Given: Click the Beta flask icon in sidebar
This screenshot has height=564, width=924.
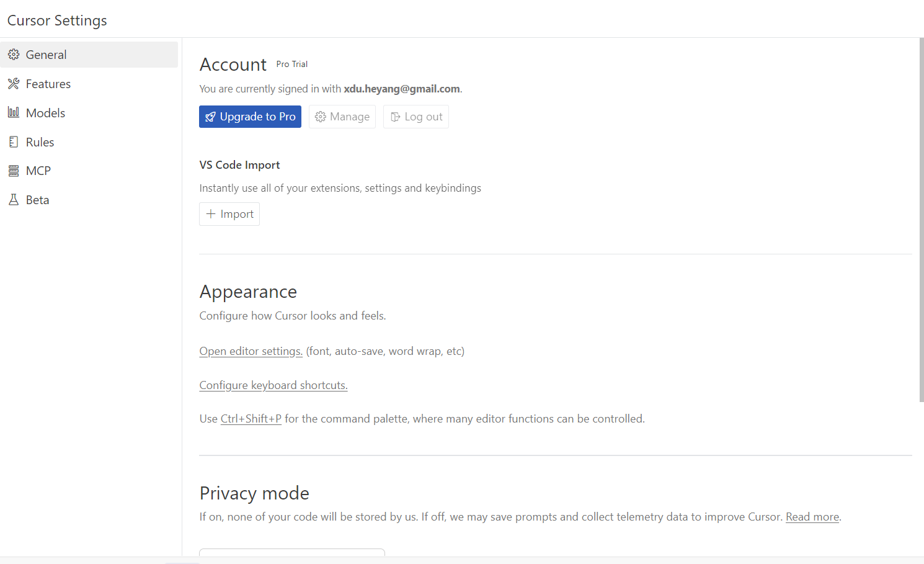Looking at the screenshot, I should [x=14, y=200].
